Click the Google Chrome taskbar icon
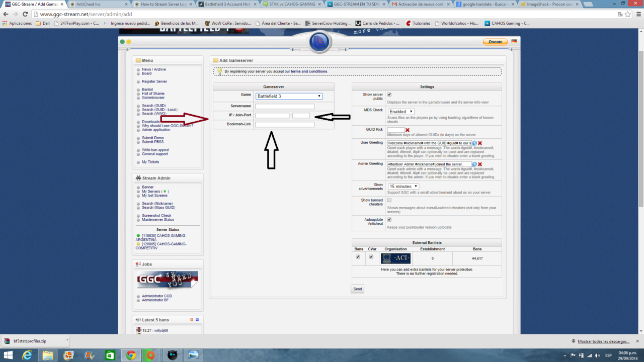 coord(130,355)
